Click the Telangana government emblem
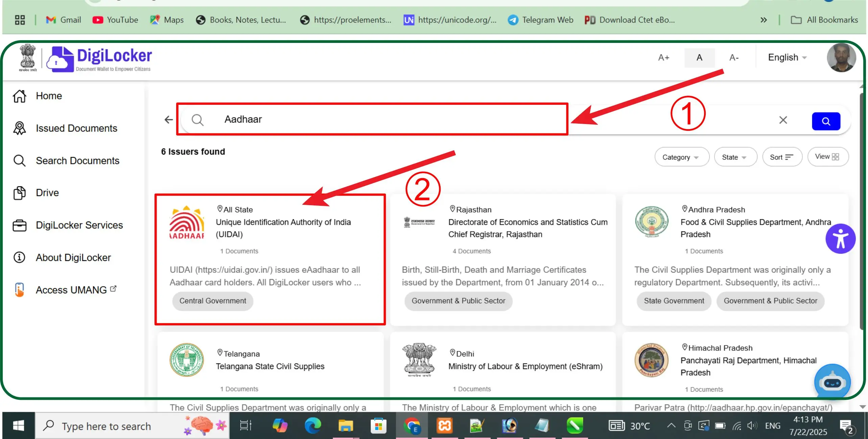This screenshot has height=439, width=868. pyautogui.click(x=187, y=360)
